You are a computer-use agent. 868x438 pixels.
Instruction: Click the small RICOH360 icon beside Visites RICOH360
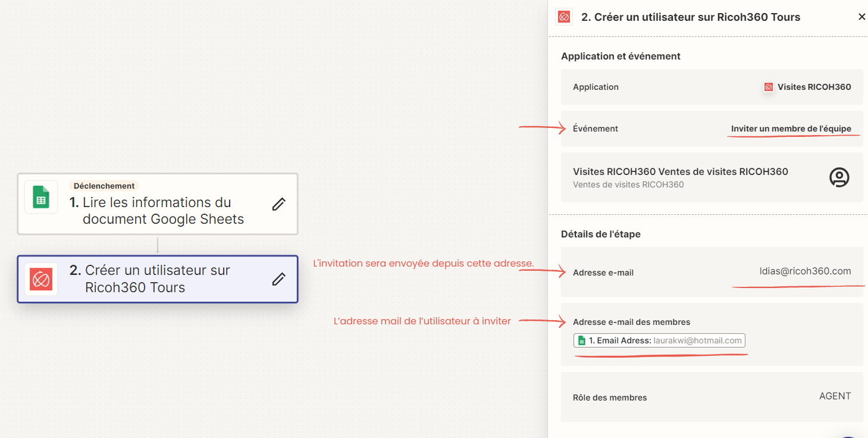click(768, 87)
